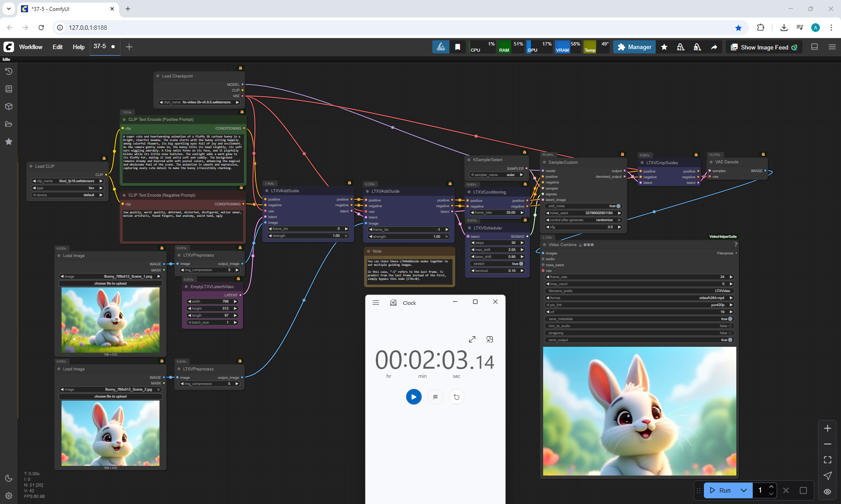Open the node library cube icon
The height and width of the screenshot is (504, 841).
[9, 106]
